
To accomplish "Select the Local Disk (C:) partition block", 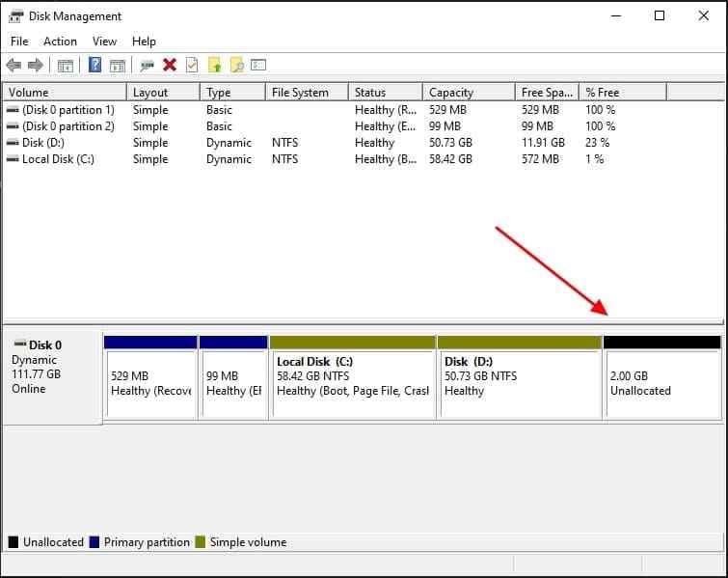I will pyautogui.click(x=353, y=377).
